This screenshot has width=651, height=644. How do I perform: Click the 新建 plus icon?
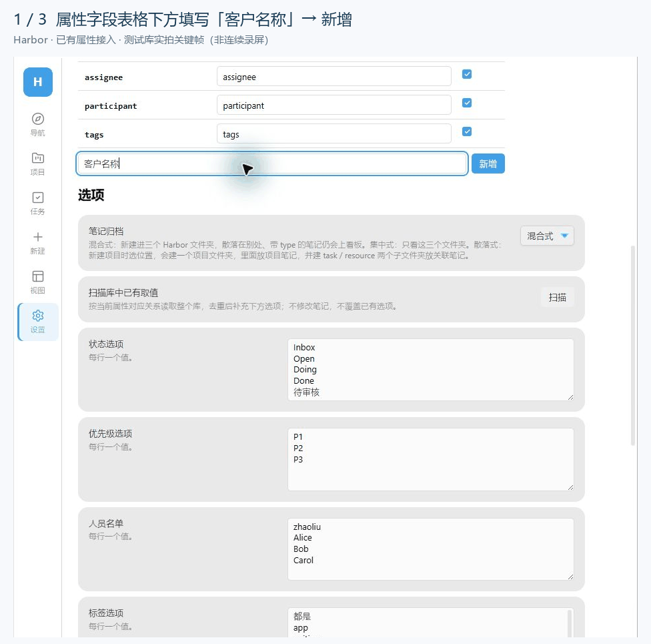click(38, 237)
